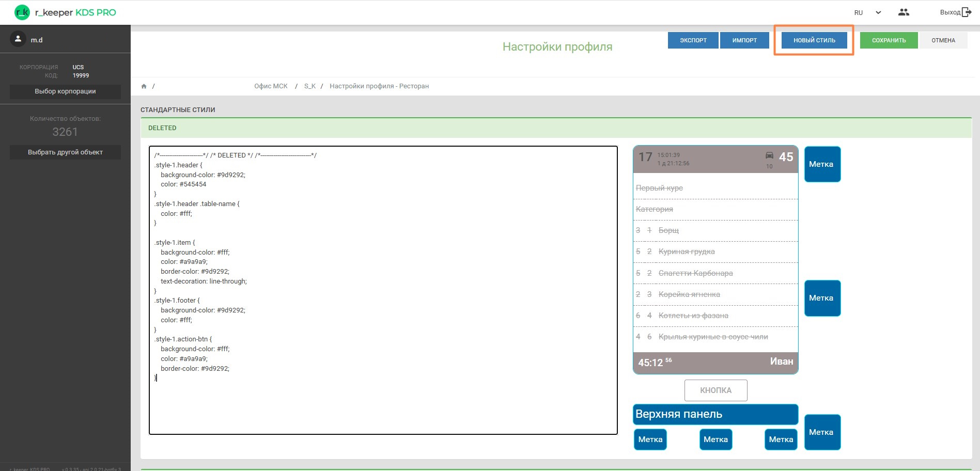Click the m.d user avatar icon
This screenshot has height=471, width=980.
(x=18, y=39)
